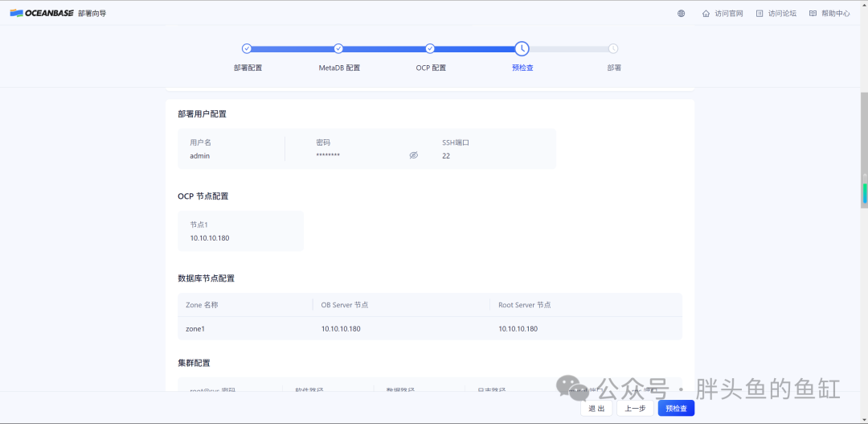Click the 集群配置 heading

[x=194, y=363]
